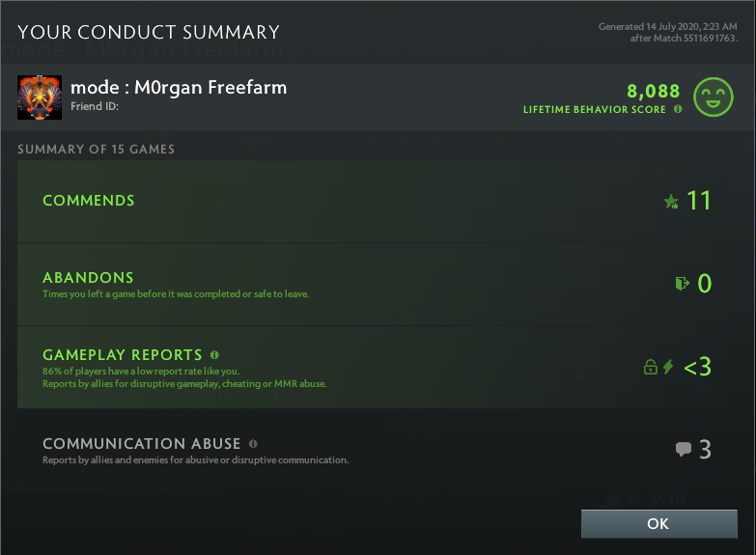Click the info icon next to Communication Abuse
The image size is (756, 555).
[253, 444]
